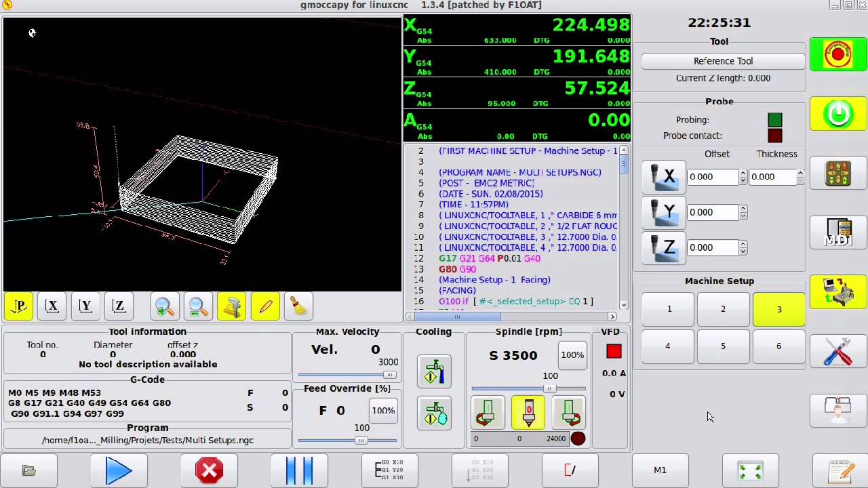
Task: Adjust the spindle speed override slider
Action: click(x=550, y=388)
